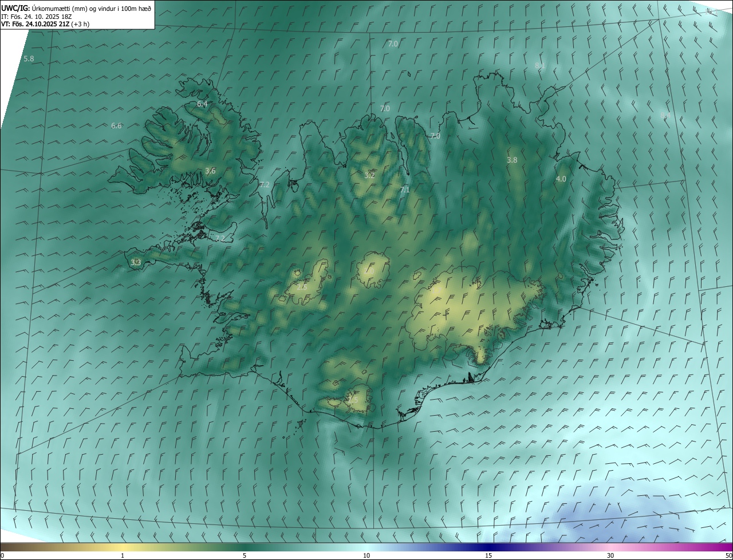Screen dimensions: 733x560
Task: Click the color scale tick label 50
Action: click(728, 555)
